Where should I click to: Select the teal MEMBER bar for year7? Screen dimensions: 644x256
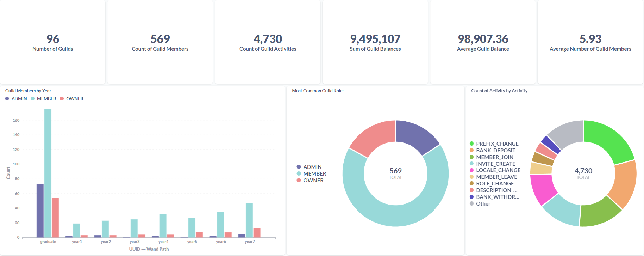[249, 220]
